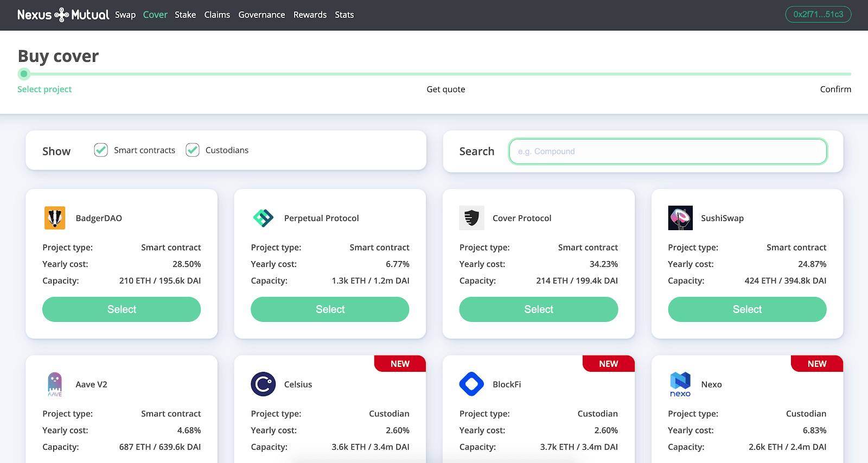The width and height of the screenshot is (868, 463).
Task: Click the SushiSwap project name
Action: 722,218
